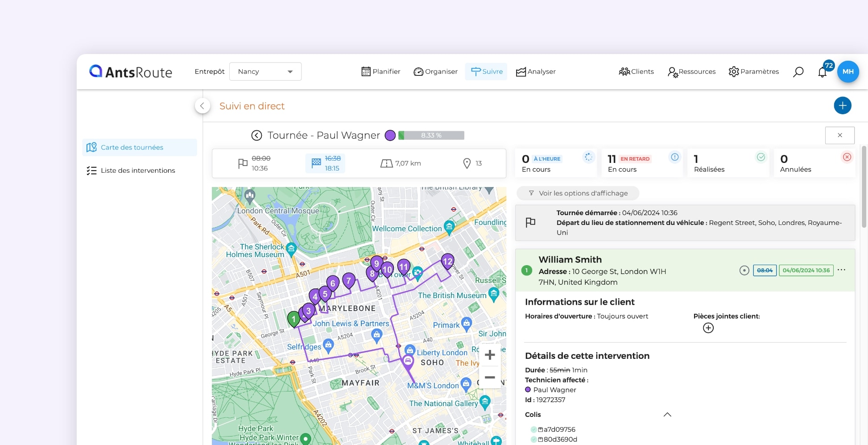Click the 8.33 % progress bar
Image resolution: width=868 pixels, height=445 pixels.
click(431, 135)
